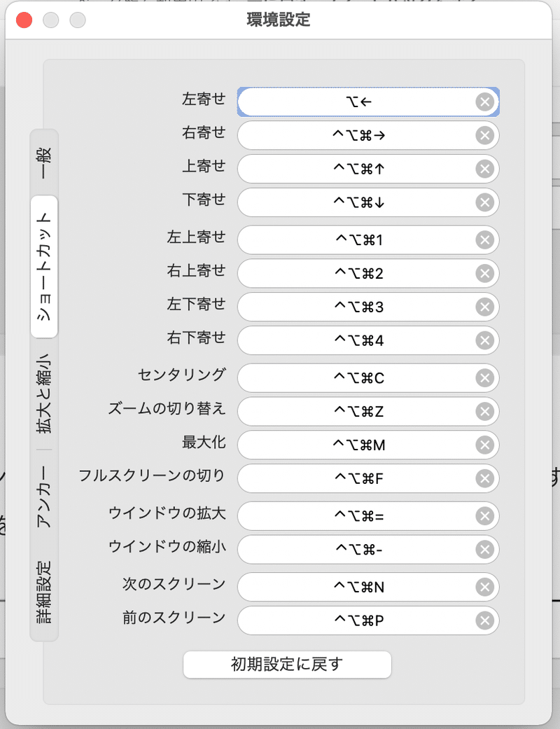The width and height of the screenshot is (560, 729).
Task: Clear the 最大化 shortcut with its × icon
Action: (484, 445)
